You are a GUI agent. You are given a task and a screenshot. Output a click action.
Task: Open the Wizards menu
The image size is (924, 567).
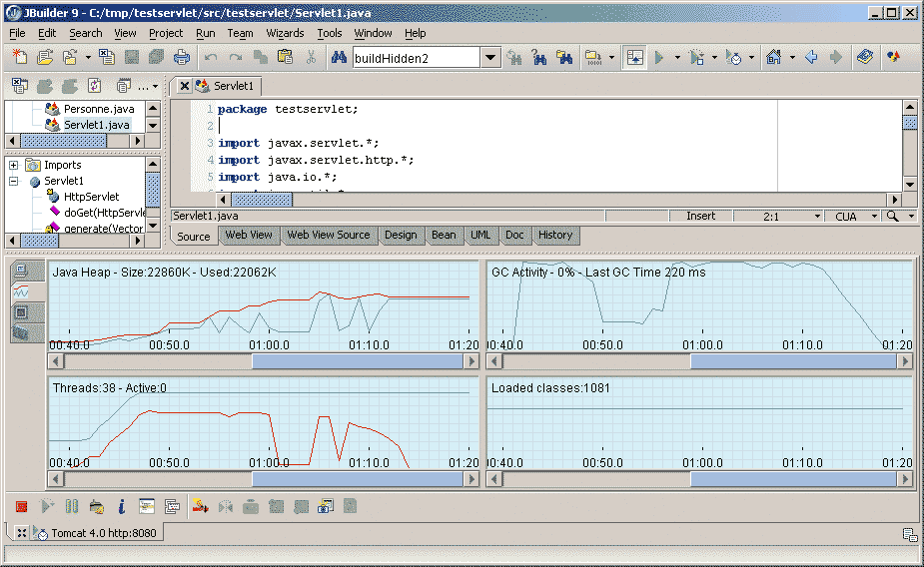point(285,33)
